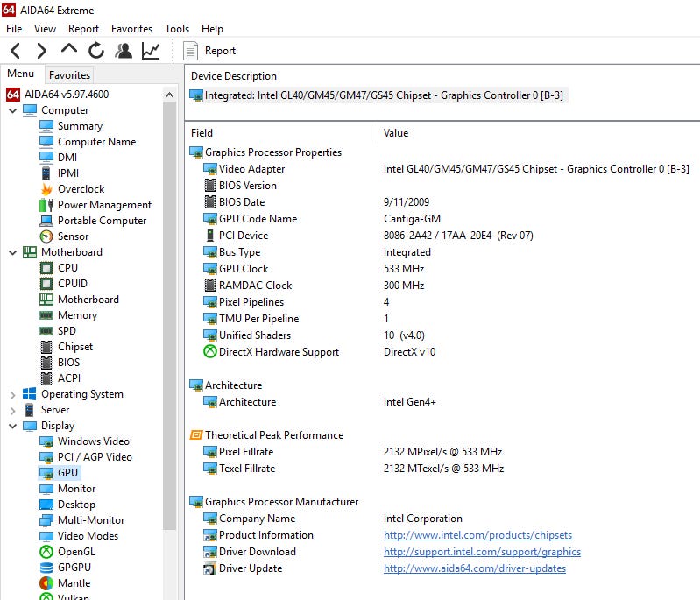The image size is (700, 600).
Task: Go up one level with Up arrow
Action: pos(69,50)
